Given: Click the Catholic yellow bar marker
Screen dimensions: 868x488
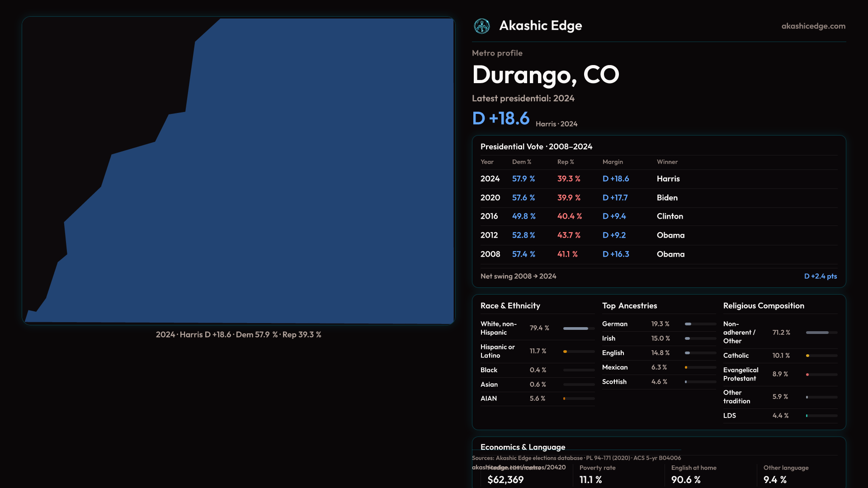Looking at the screenshot, I should click(x=807, y=356).
